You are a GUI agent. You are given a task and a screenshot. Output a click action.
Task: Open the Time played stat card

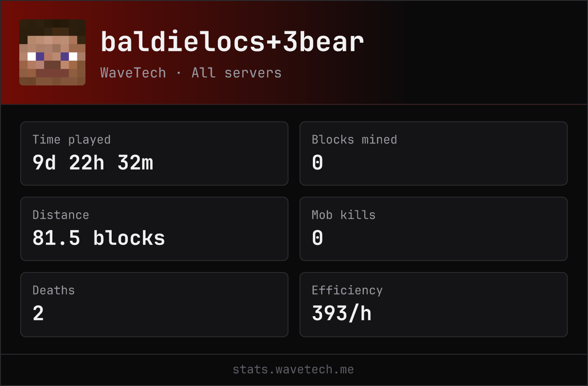154,153
